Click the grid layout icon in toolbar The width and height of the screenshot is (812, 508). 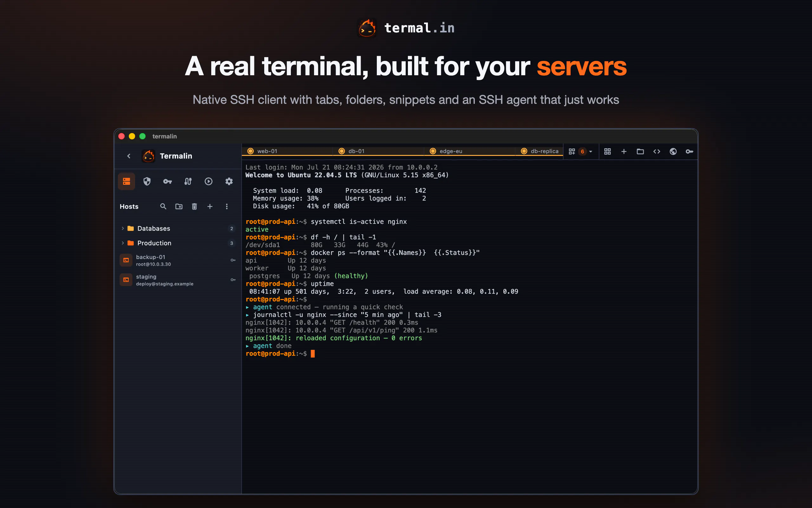coord(607,151)
